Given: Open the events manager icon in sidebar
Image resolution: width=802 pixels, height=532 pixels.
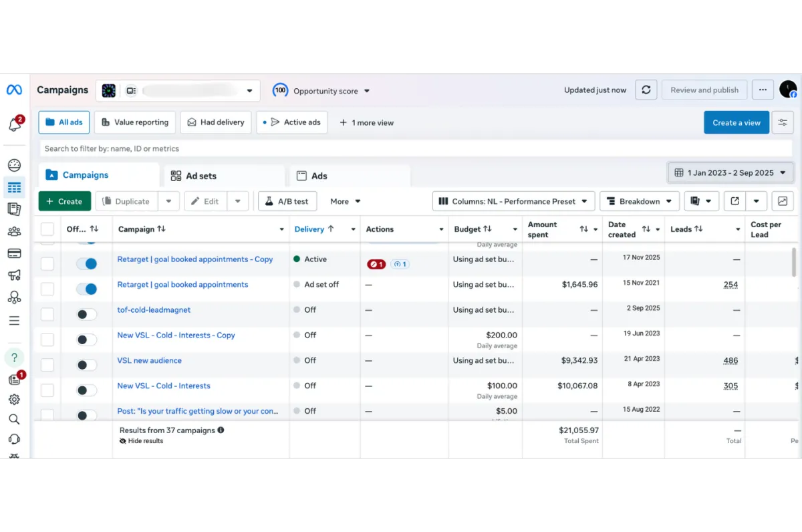Looking at the screenshot, I should pos(14,297).
